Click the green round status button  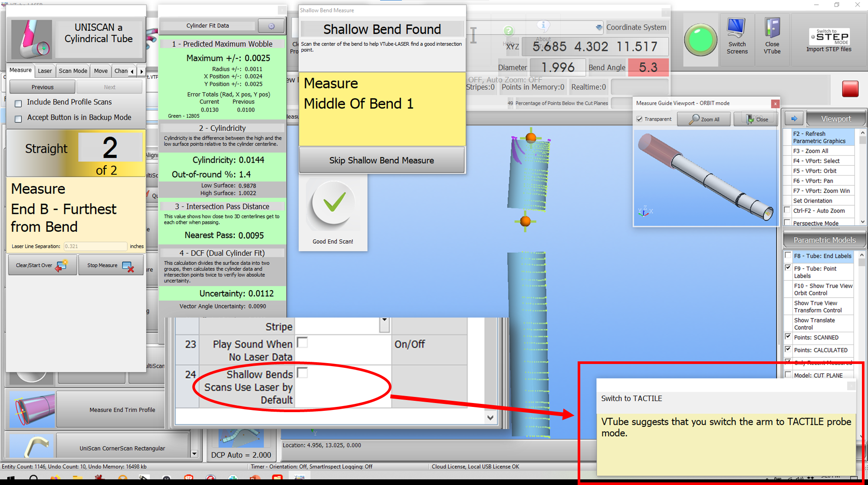pyautogui.click(x=700, y=40)
